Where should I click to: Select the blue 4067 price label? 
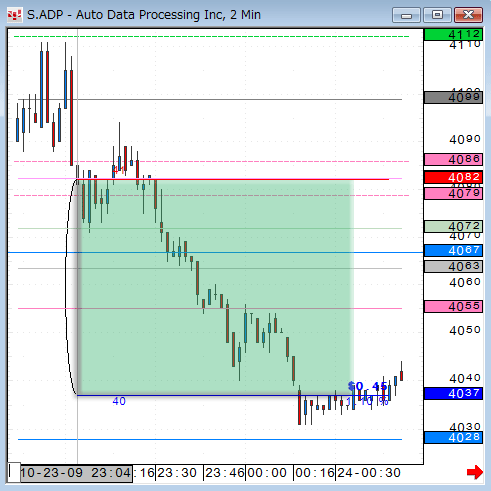point(453,250)
